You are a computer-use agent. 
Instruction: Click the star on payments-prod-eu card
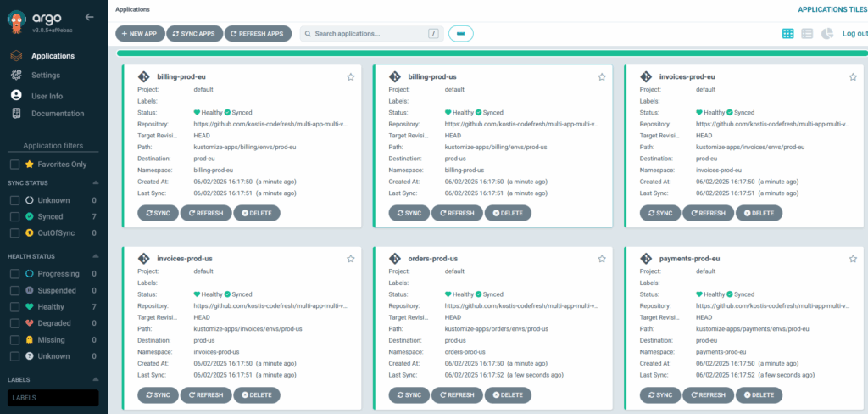pyautogui.click(x=853, y=258)
